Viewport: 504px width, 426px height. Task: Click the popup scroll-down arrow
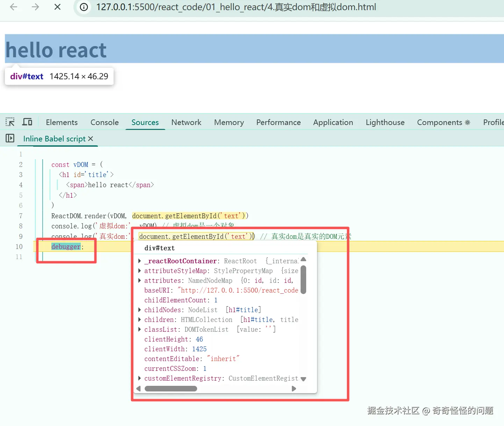point(303,379)
